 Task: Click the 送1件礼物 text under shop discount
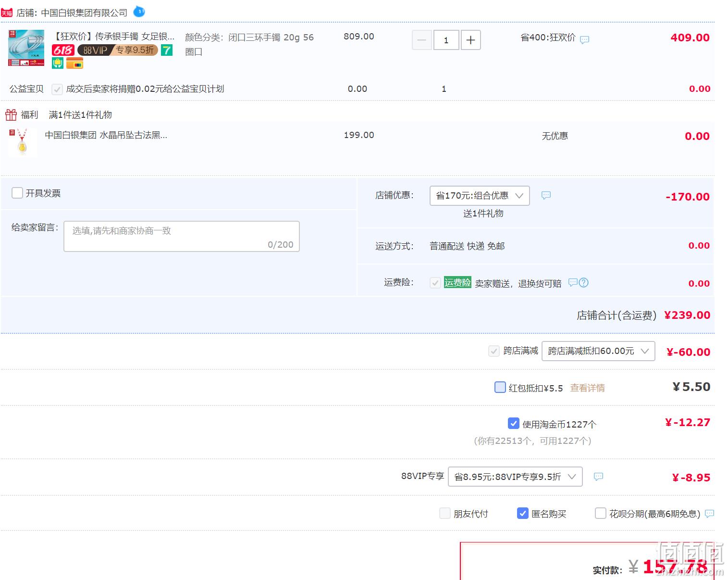483,214
